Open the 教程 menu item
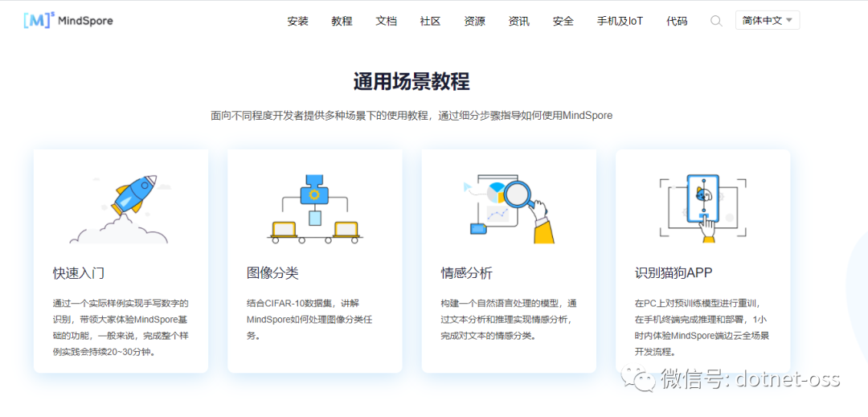Screen dimensions: 868x417 coord(342,22)
